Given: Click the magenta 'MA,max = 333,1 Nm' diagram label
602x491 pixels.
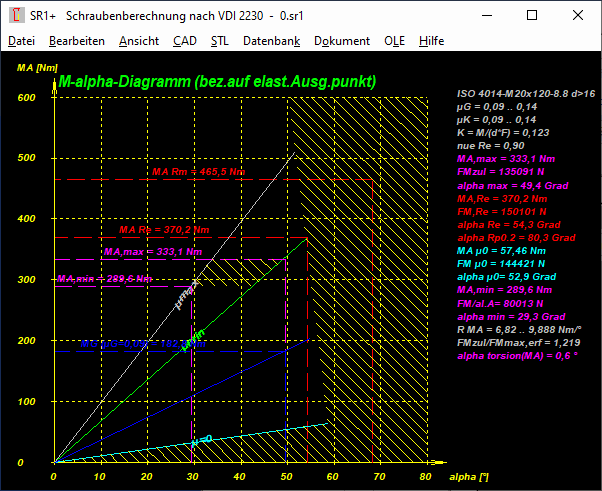Looking at the screenshot, I should pos(152,252).
